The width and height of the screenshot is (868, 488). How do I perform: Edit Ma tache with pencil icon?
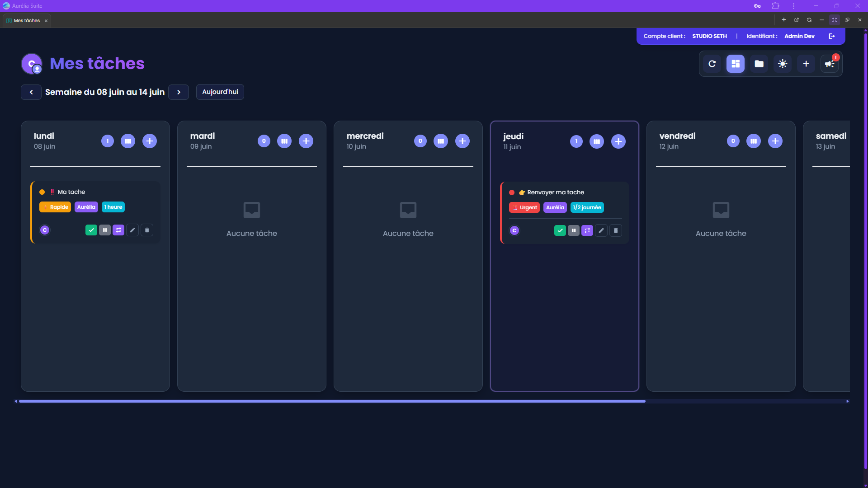[132, 230]
